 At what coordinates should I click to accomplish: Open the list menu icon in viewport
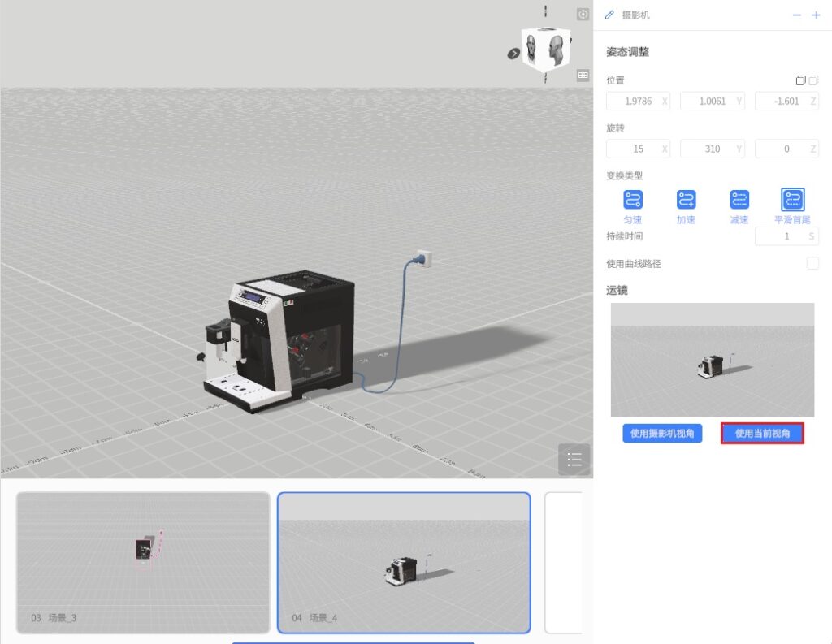click(574, 460)
